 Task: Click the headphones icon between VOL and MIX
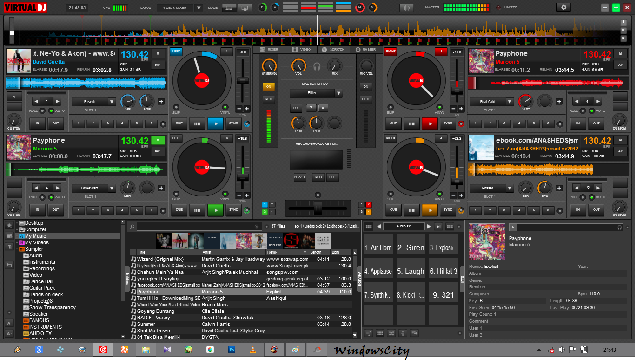317,66
